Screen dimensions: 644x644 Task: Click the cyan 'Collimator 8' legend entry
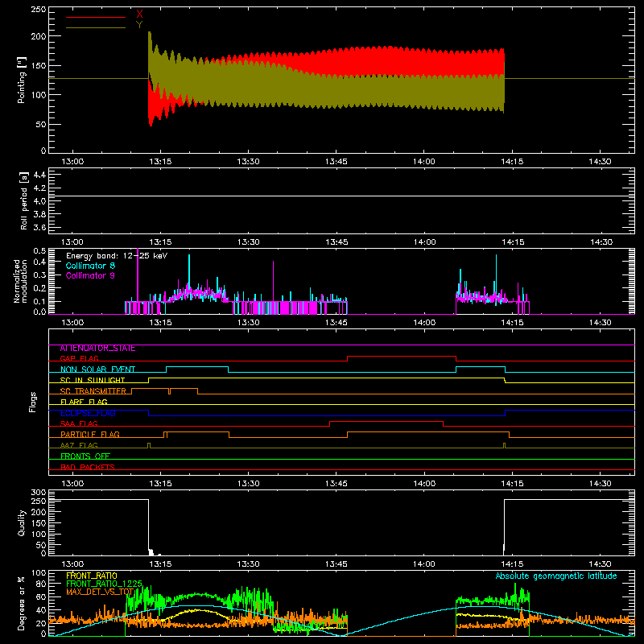[90, 266]
